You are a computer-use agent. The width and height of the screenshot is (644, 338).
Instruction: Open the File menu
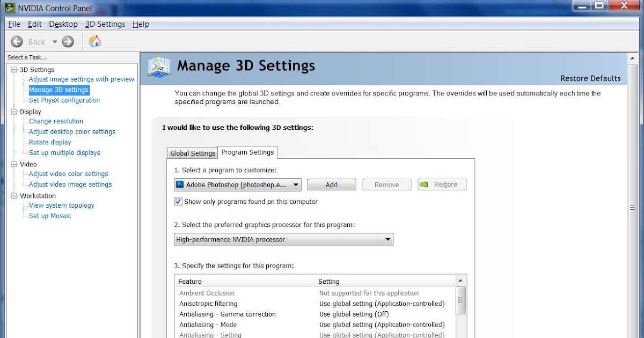14,24
